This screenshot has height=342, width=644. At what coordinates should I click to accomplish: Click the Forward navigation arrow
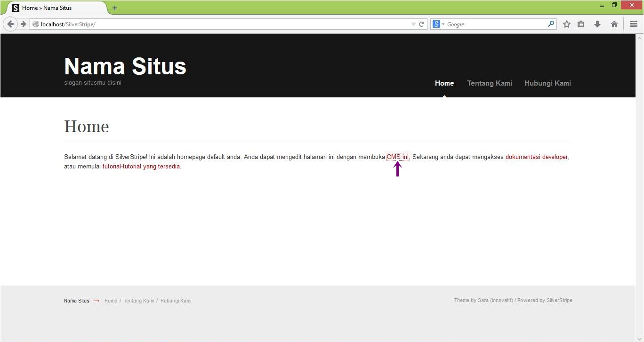pos(23,24)
